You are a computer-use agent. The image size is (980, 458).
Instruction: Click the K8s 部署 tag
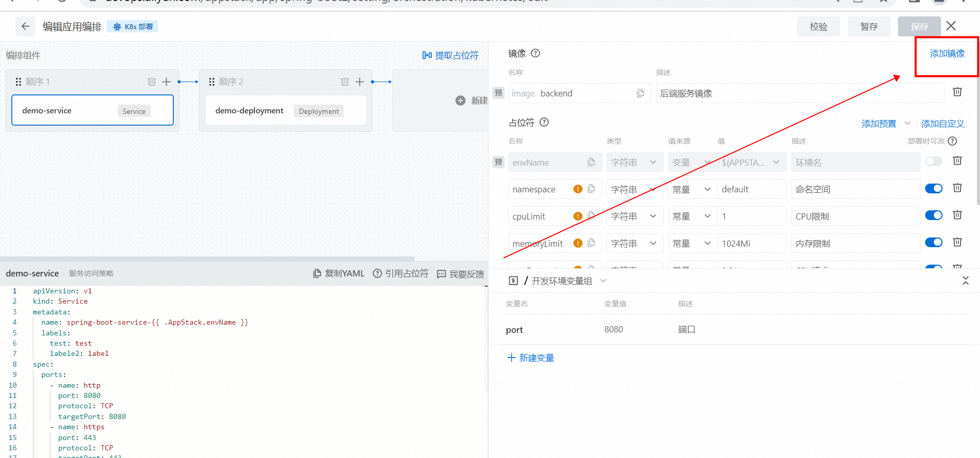tap(132, 27)
